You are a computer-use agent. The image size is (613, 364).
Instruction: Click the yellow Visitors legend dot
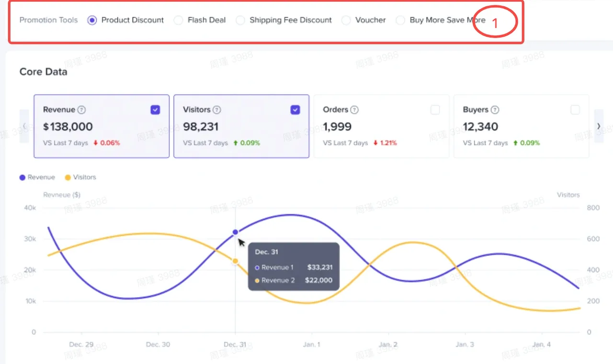coord(68,177)
